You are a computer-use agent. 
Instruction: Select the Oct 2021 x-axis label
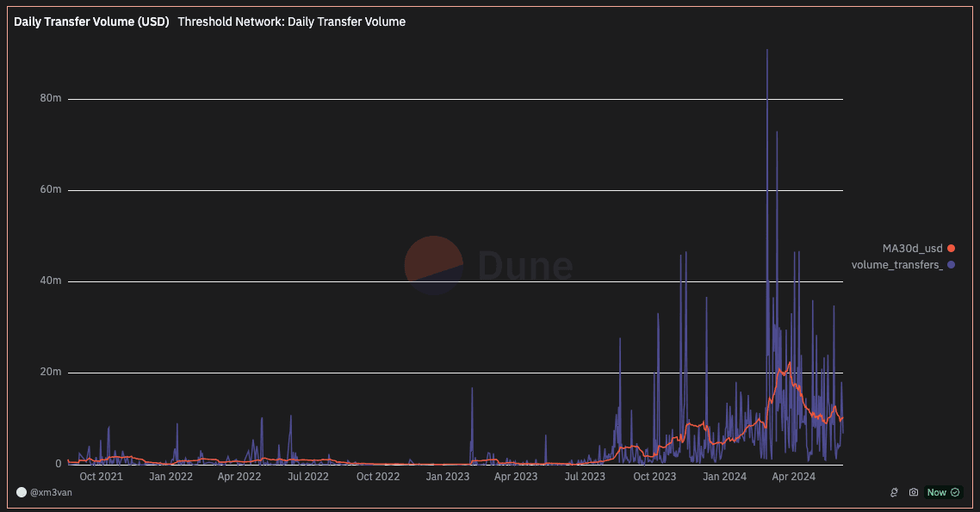[x=101, y=476]
